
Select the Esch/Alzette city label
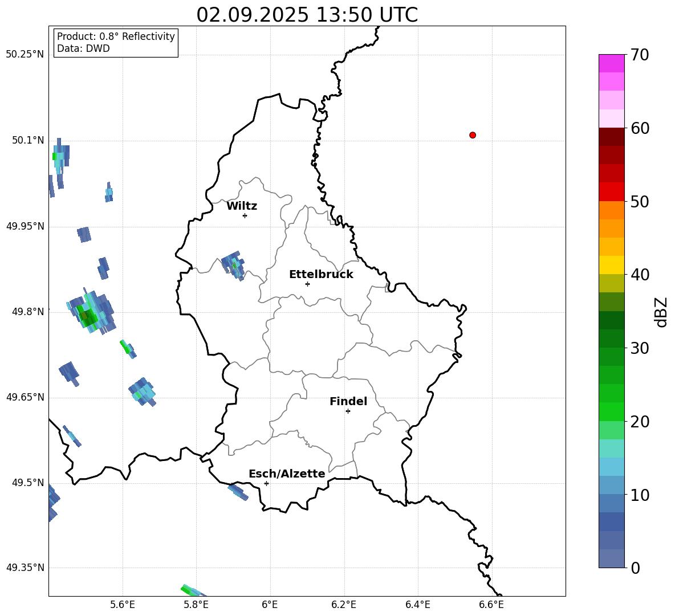pos(287,474)
